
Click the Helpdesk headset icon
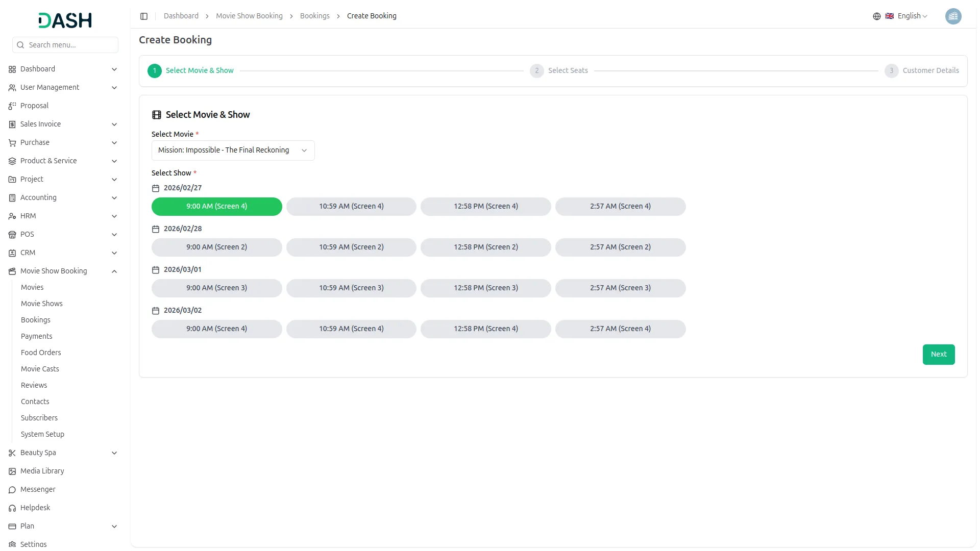coord(12,508)
